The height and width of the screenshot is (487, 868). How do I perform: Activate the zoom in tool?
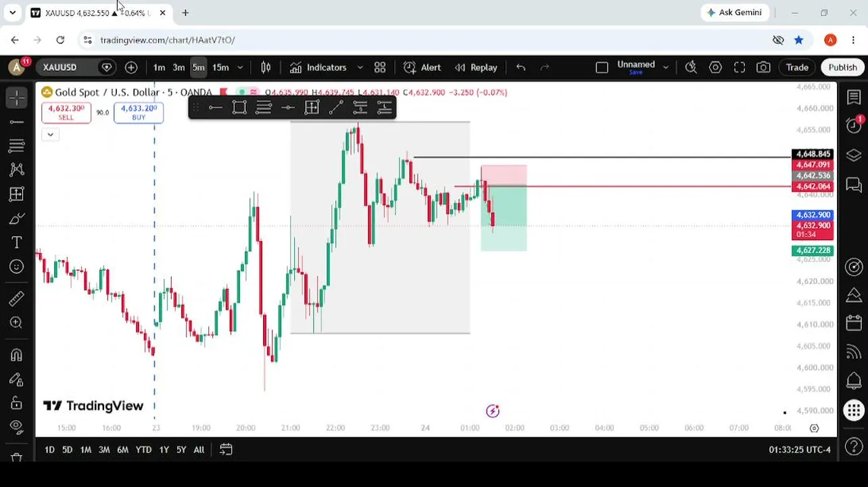[17, 323]
